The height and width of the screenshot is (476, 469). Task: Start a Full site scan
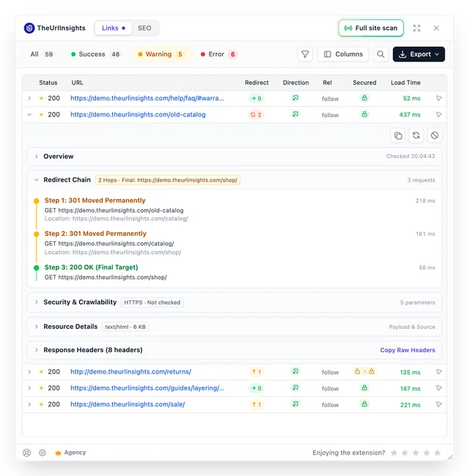click(371, 29)
